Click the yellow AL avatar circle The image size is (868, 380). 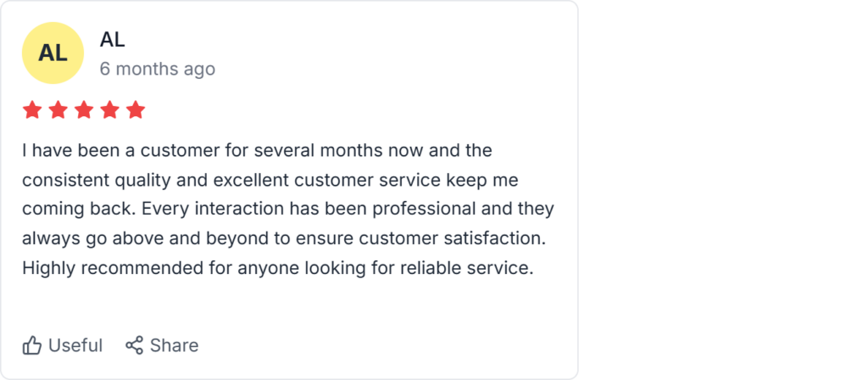(x=53, y=53)
